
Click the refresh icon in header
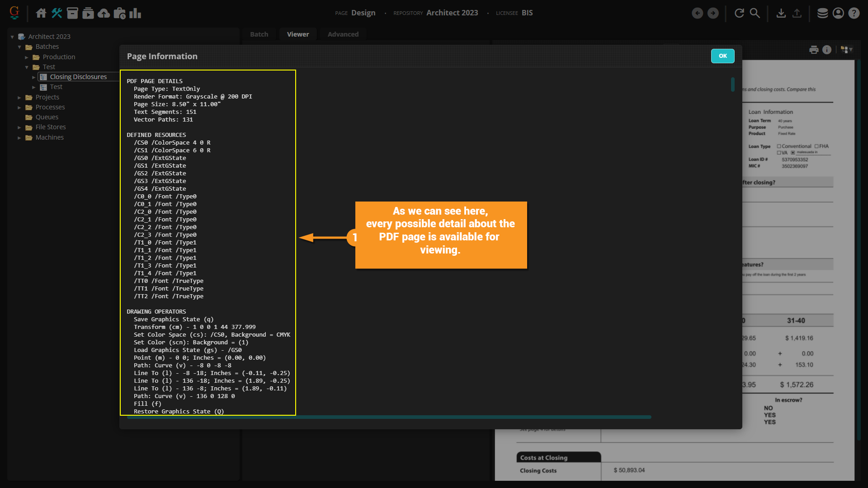click(x=739, y=13)
